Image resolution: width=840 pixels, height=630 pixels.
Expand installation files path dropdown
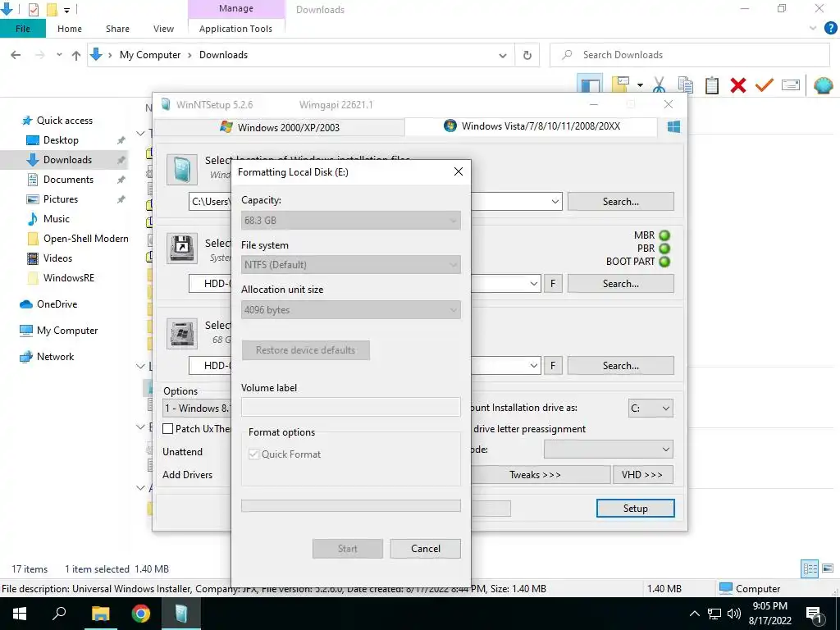point(555,202)
